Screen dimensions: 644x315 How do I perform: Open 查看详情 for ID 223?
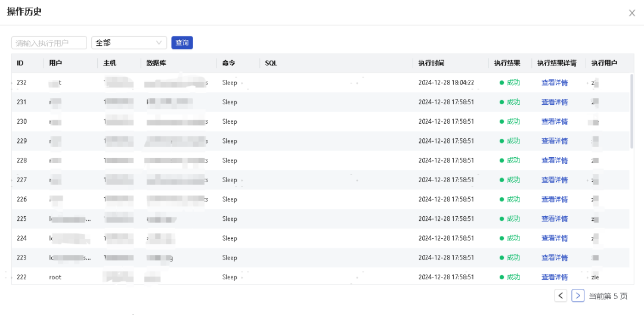pyautogui.click(x=555, y=258)
